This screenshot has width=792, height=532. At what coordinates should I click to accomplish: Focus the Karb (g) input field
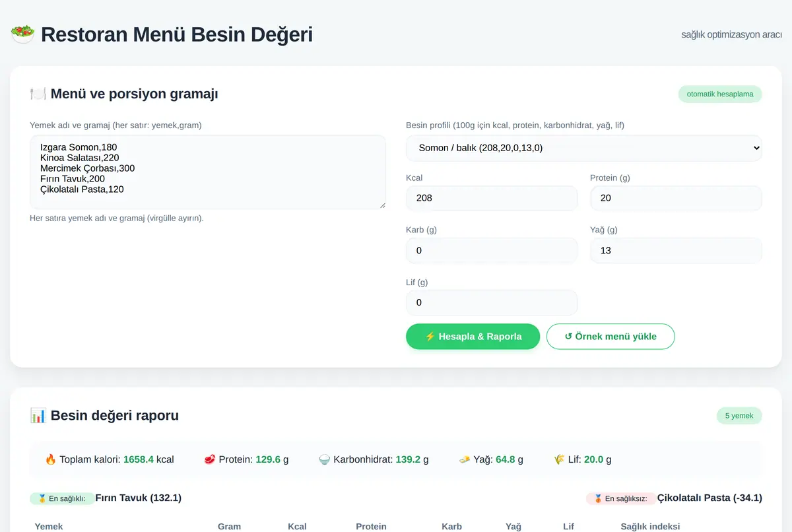[x=492, y=250]
